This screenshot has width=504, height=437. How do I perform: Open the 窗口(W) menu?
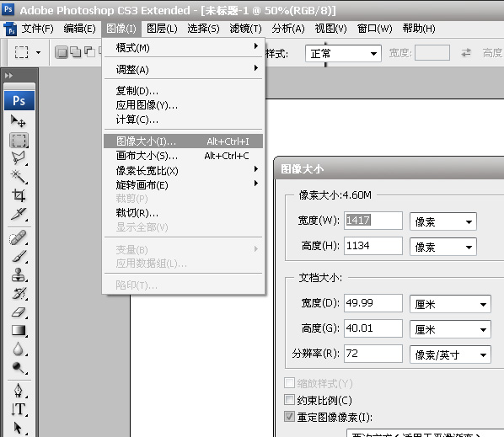(374, 29)
